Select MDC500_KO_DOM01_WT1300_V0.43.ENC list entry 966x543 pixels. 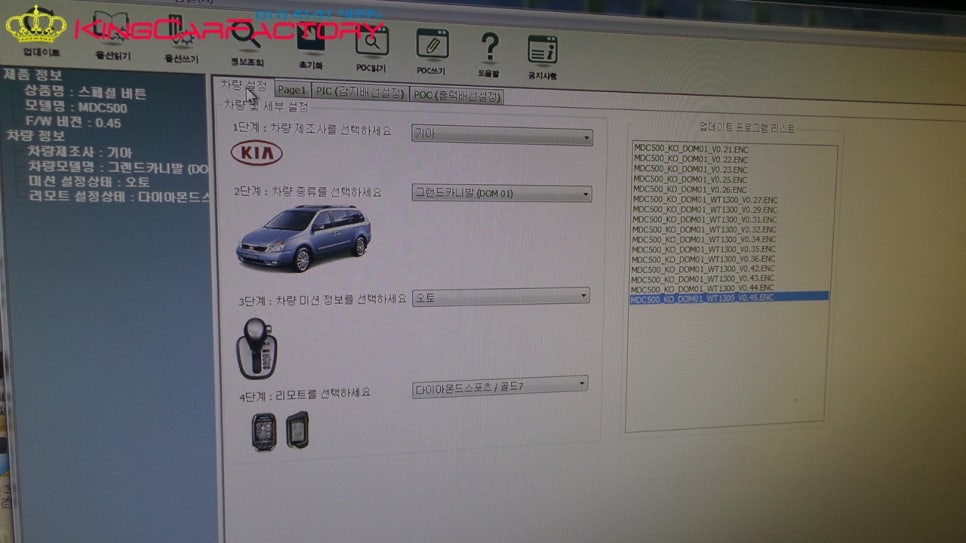[702, 279]
